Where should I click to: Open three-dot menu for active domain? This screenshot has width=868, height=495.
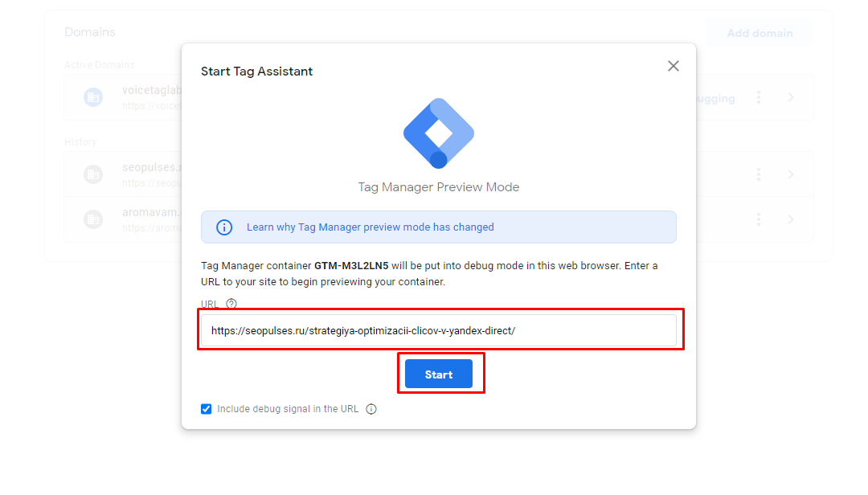[x=759, y=97]
